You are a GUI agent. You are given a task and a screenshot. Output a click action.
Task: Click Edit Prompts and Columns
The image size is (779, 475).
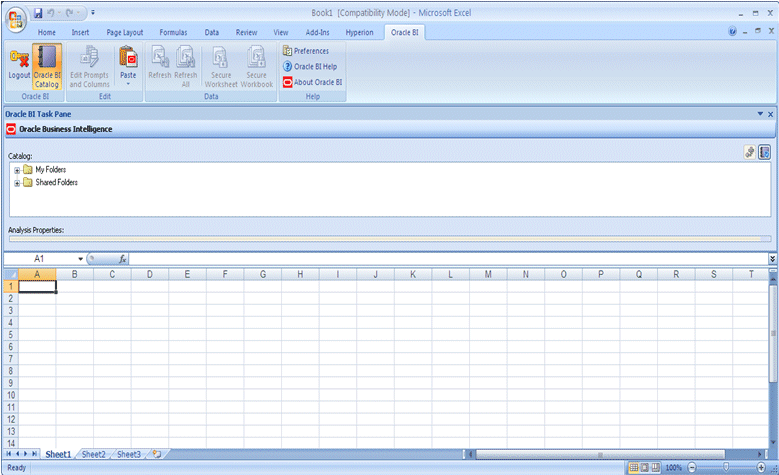tap(89, 66)
